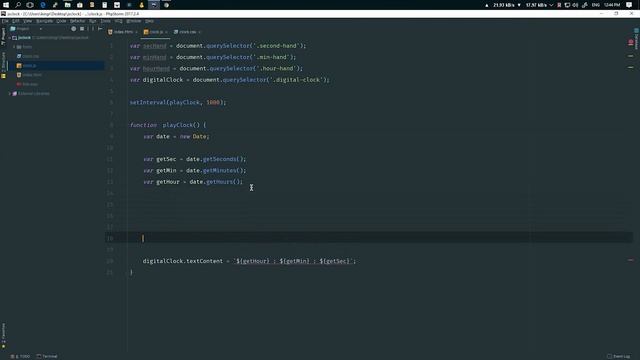Viewport: 640px width, 360px height.
Task: Click the PhpStorm taskbar icon
Action: point(154,5)
